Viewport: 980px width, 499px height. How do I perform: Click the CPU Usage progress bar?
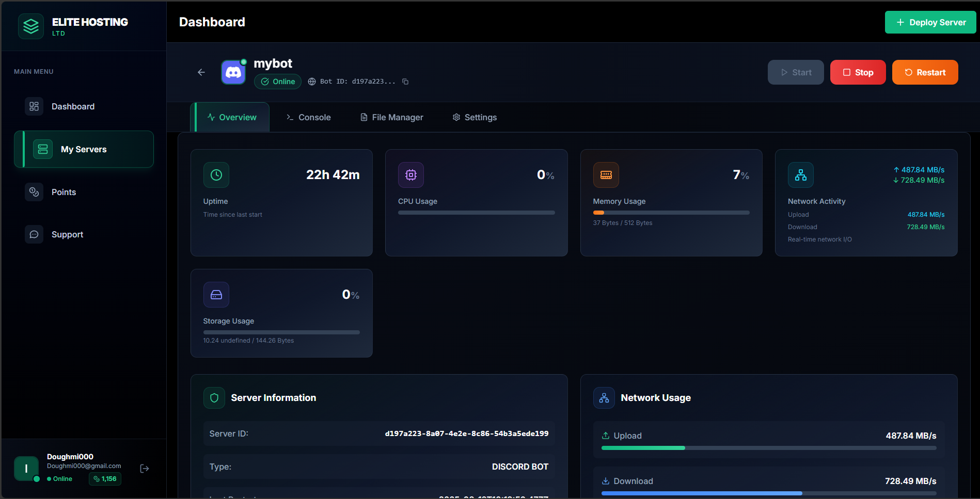477,213
